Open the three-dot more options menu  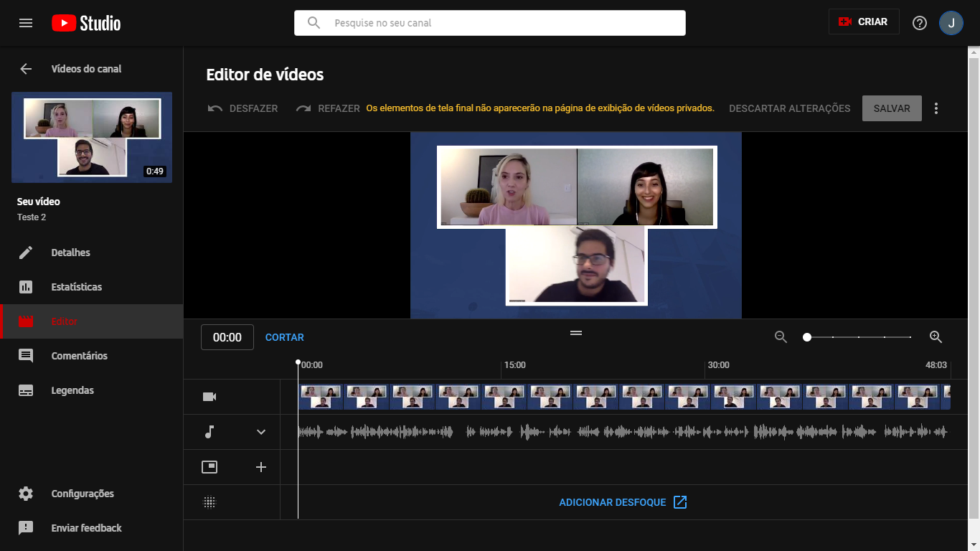pyautogui.click(x=936, y=108)
